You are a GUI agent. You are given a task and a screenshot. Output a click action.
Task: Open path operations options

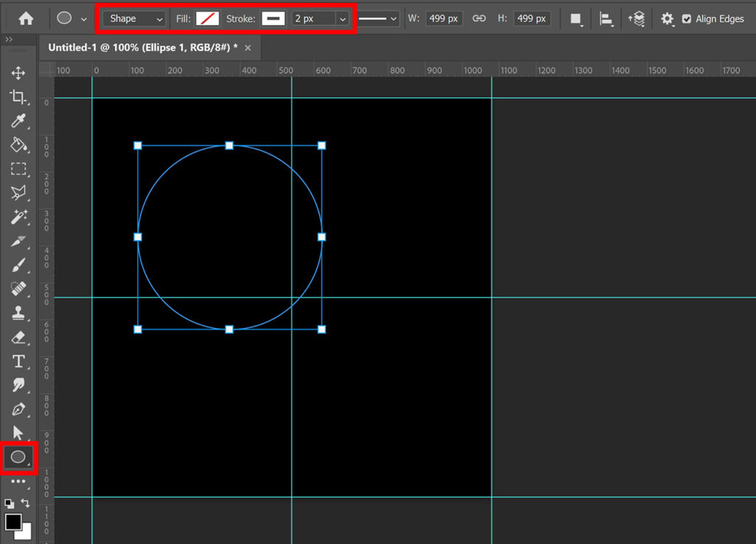pos(576,19)
